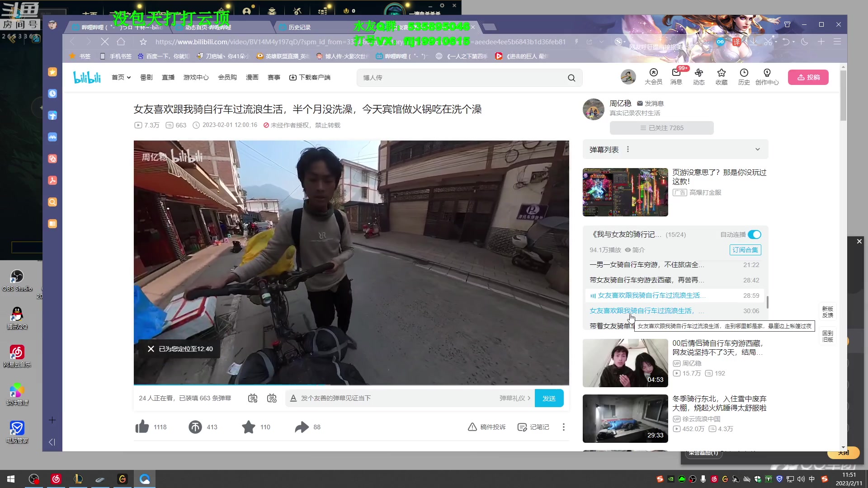This screenshot has width=868, height=488.
Task: Open 收藏 favorites icon
Action: (722, 77)
